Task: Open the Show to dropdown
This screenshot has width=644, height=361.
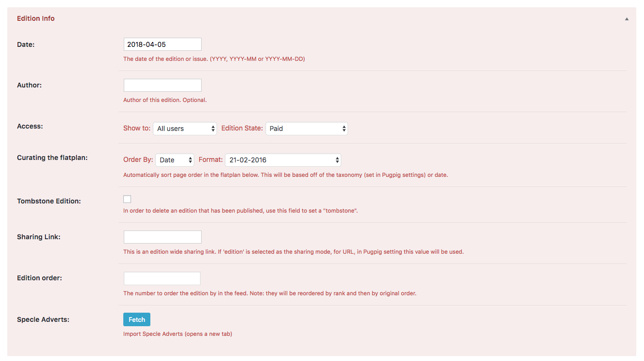Action: (185, 129)
